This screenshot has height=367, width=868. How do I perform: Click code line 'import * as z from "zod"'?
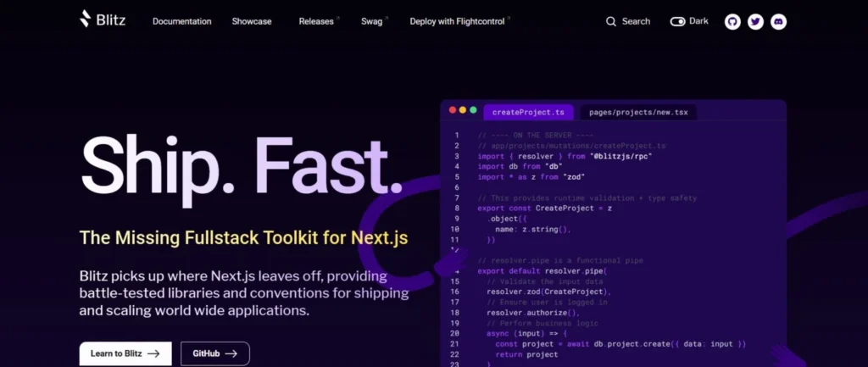tap(531, 177)
